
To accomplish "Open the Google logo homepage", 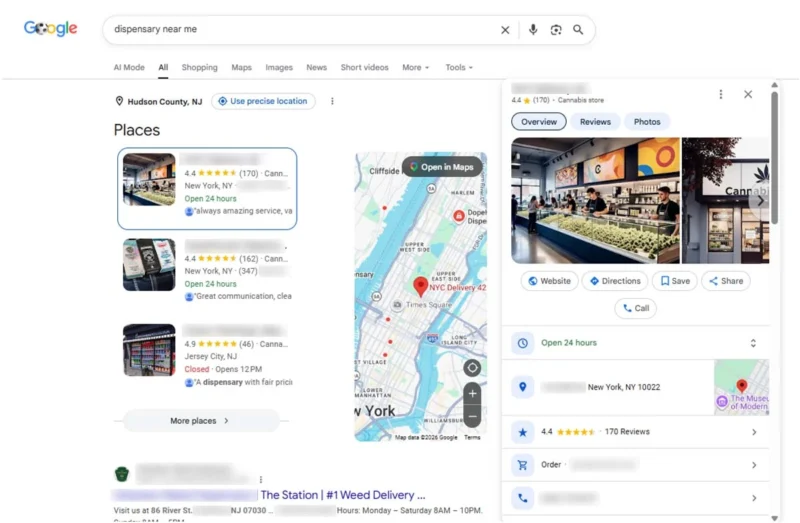I will pos(51,29).
